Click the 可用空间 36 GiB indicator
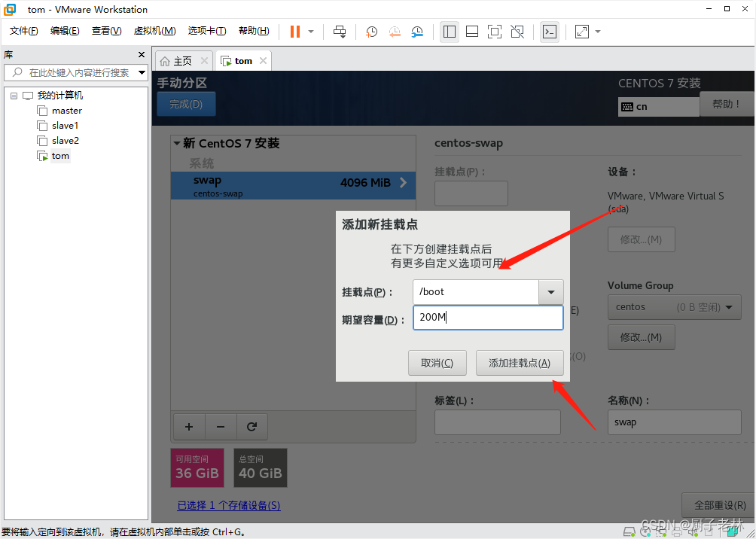 pyautogui.click(x=197, y=467)
